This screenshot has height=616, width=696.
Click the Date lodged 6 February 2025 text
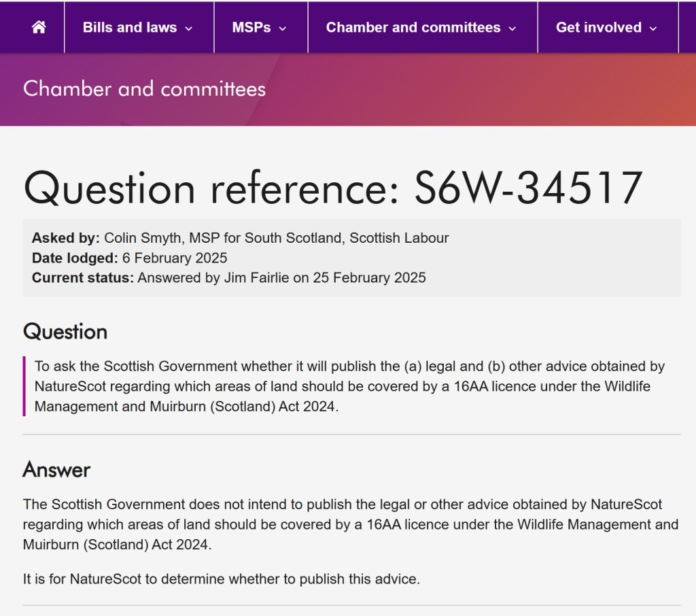tap(129, 258)
